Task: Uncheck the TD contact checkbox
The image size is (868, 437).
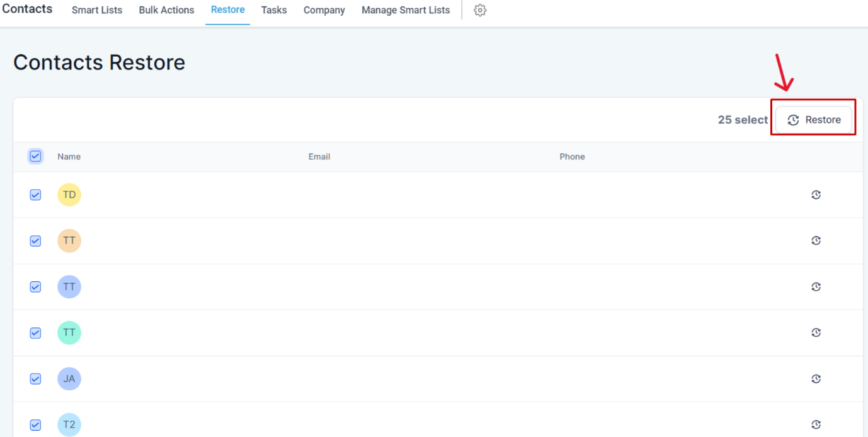Action: pyautogui.click(x=35, y=195)
